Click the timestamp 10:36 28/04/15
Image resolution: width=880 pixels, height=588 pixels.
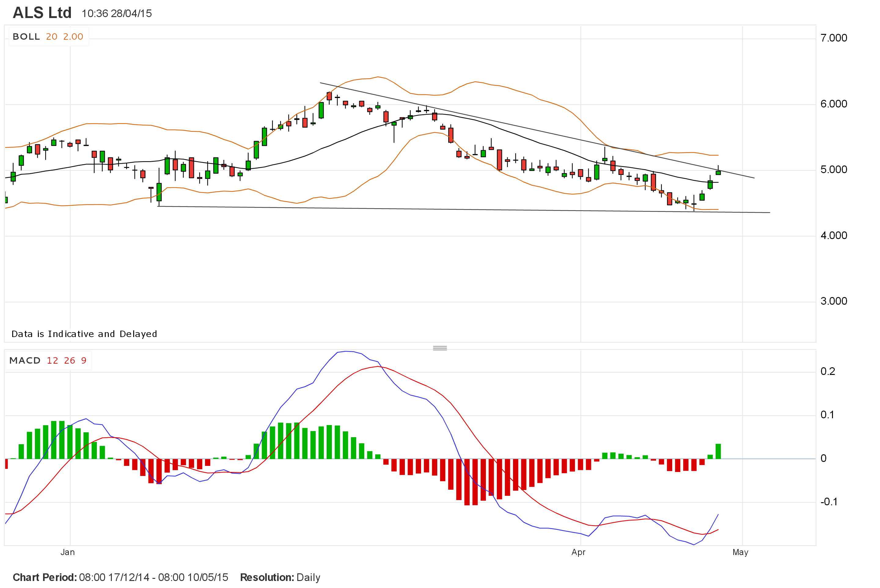click(x=117, y=14)
